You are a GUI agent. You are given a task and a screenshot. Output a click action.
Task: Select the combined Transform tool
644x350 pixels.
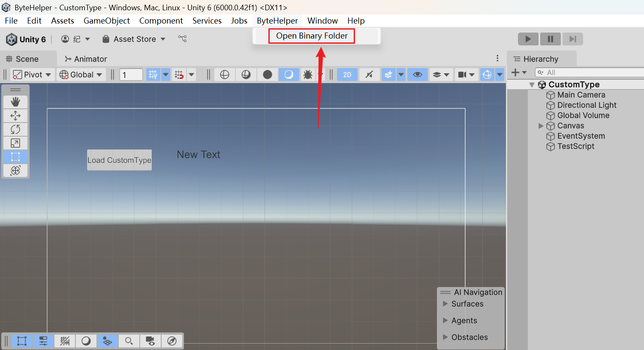(15, 171)
